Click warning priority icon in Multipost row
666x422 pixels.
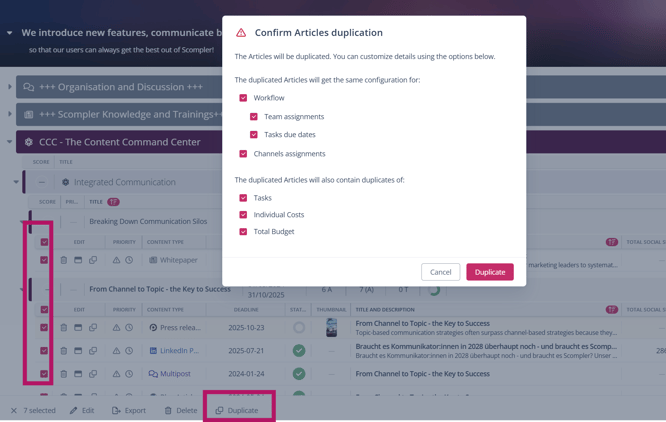[116, 374]
